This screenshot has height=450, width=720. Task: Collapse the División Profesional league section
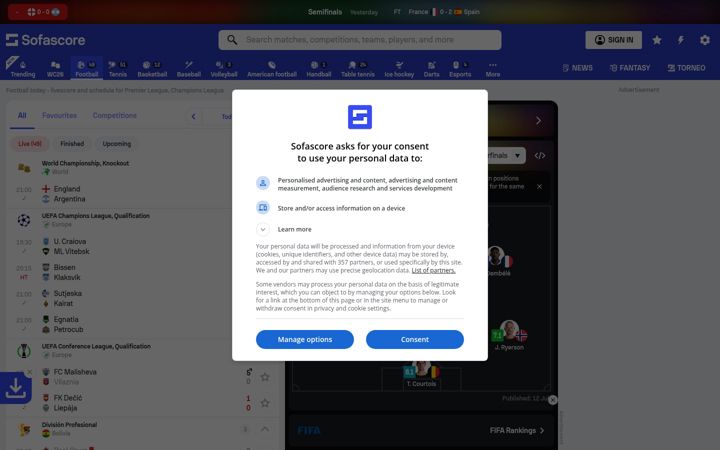(x=265, y=429)
